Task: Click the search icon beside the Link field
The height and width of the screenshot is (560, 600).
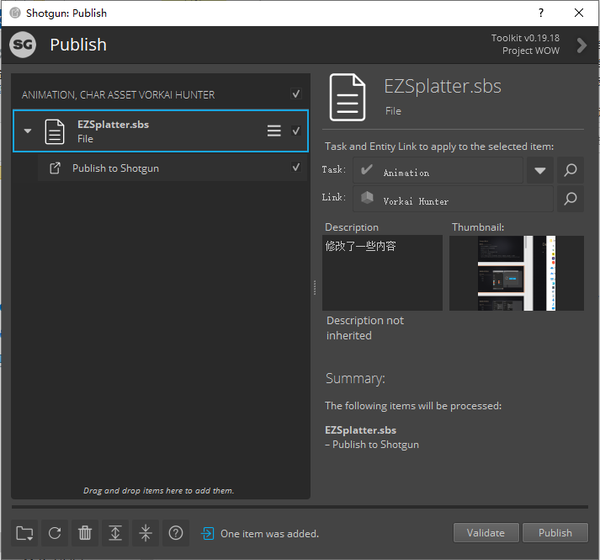Action: [x=570, y=200]
